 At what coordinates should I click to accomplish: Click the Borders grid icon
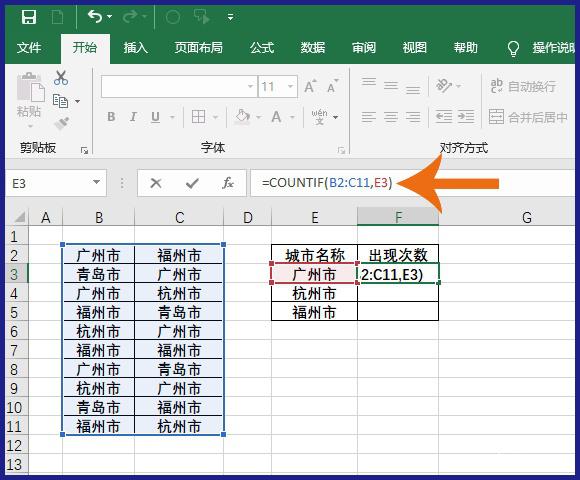coord(199,117)
